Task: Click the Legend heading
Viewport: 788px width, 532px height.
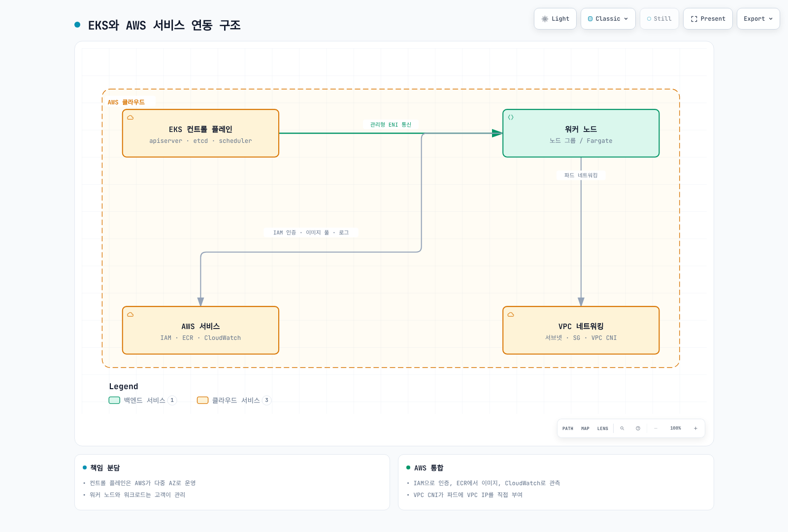Action: pos(124,387)
